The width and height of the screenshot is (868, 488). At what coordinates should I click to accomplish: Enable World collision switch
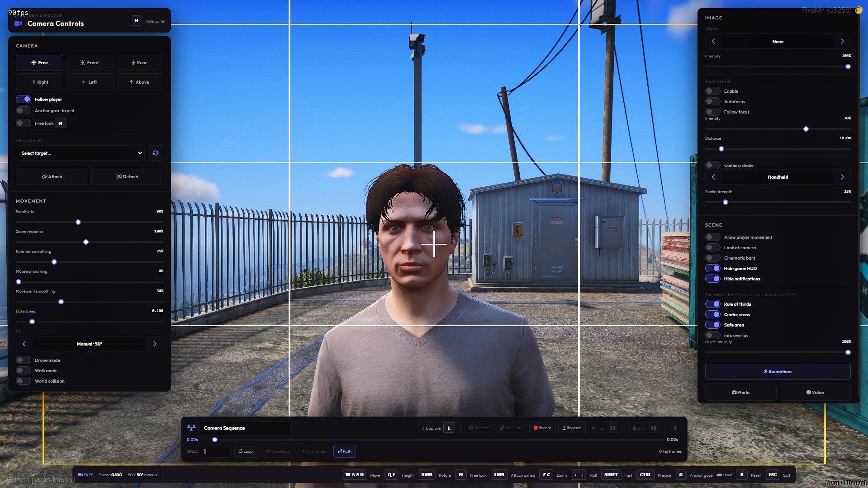pos(24,381)
